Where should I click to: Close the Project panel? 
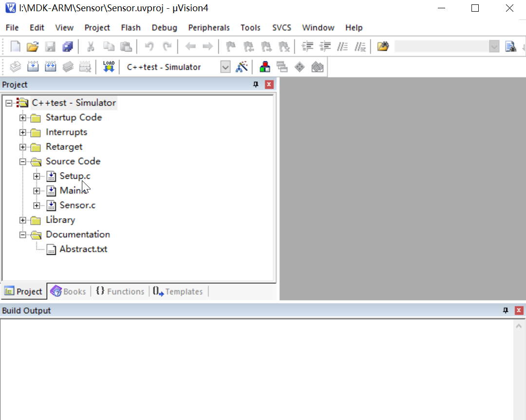[269, 85]
